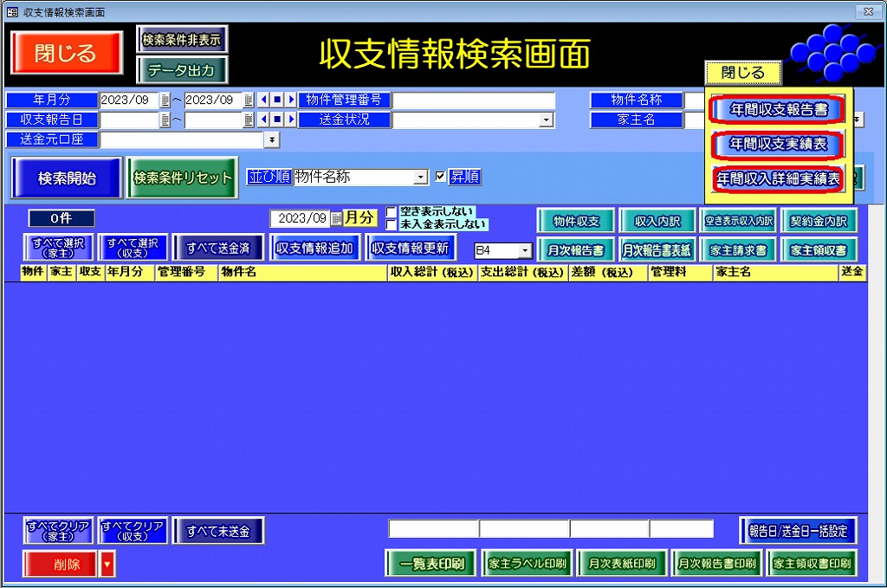Expand the 送金状況 dropdown list
This screenshot has height=588, width=887.
(547, 120)
